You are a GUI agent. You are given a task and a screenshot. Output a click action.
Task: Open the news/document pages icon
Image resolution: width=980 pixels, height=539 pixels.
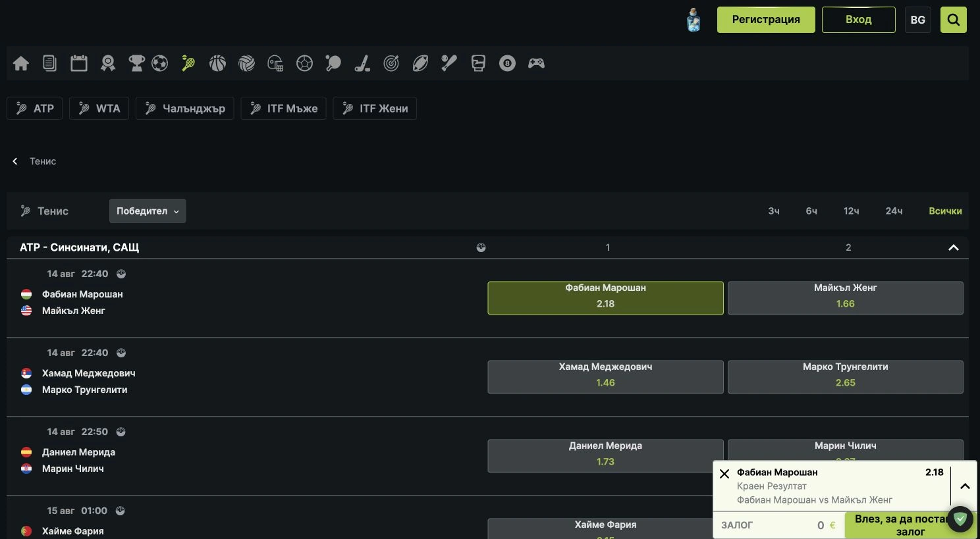click(x=49, y=63)
